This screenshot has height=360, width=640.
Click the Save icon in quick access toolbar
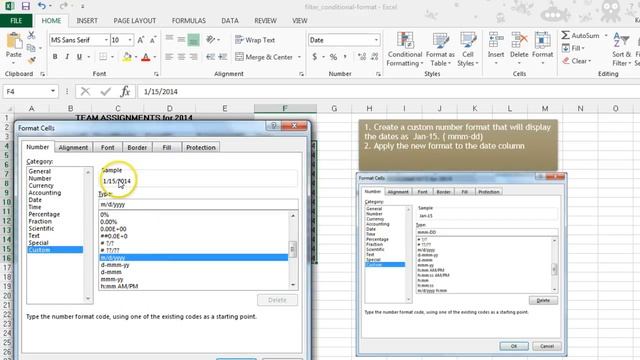coord(25,6)
